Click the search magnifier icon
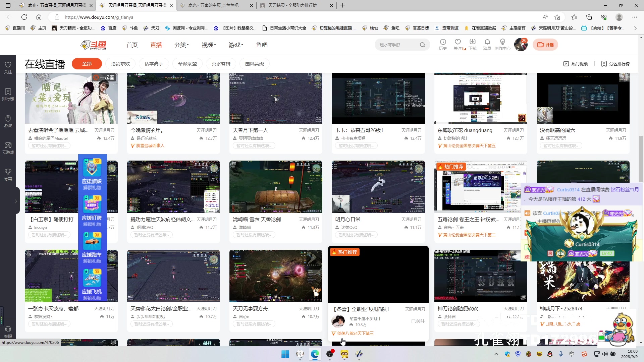Image resolution: width=644 pixels, height=362 pixels. 422,45
